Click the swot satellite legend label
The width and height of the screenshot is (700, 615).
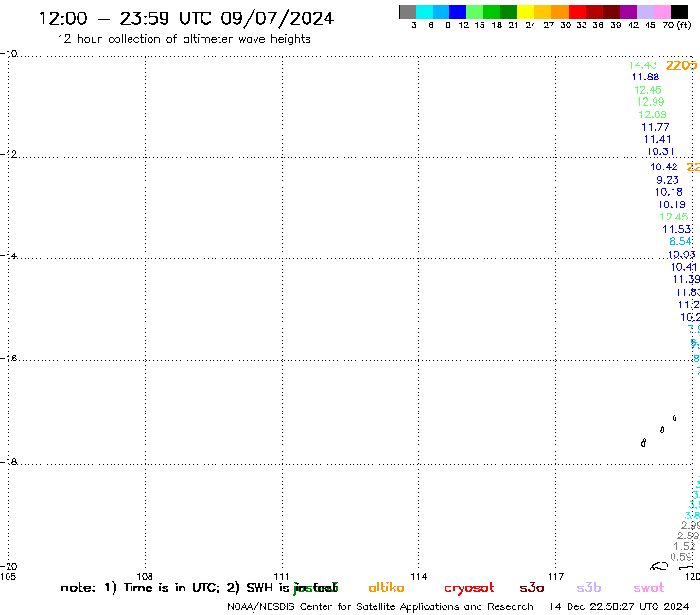click(x=649, y=588)
